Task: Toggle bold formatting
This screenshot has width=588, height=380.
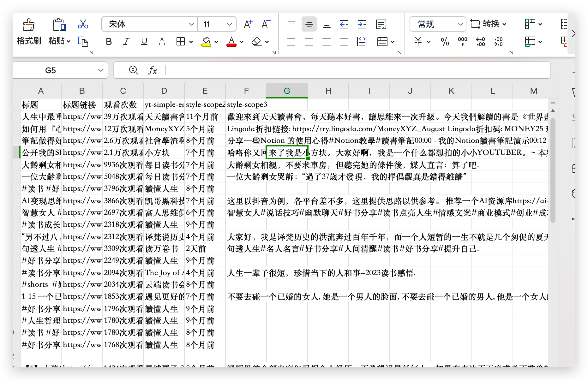Action: pos(109,42)
